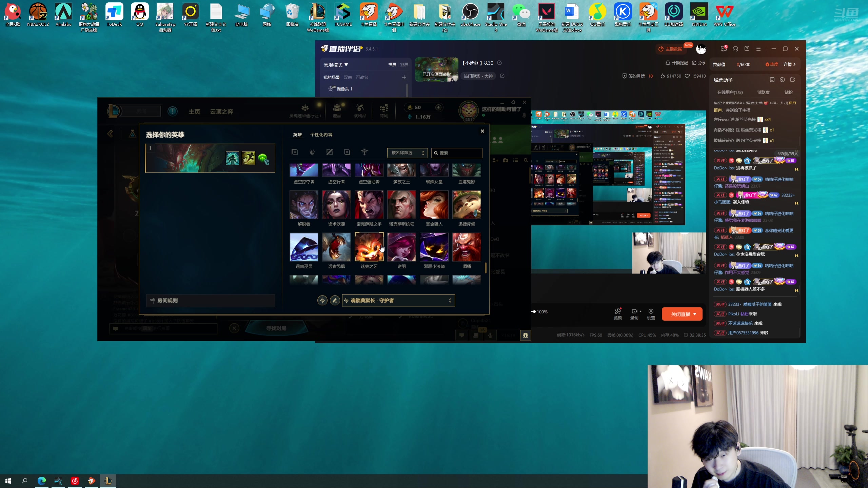Toggle the bottom lane role filter icon

[x=347, y=152]
